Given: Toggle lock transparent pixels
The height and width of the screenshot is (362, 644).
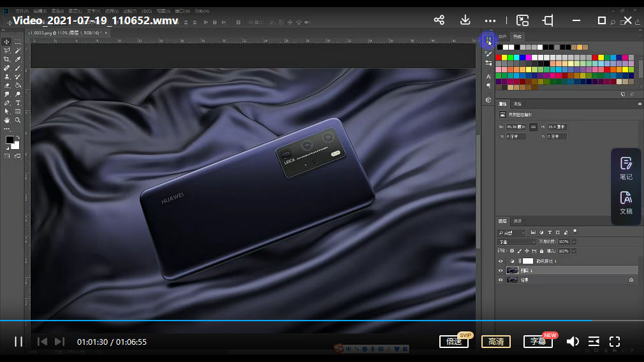Looking at the screenshot, I should click(x=512, y=250).
